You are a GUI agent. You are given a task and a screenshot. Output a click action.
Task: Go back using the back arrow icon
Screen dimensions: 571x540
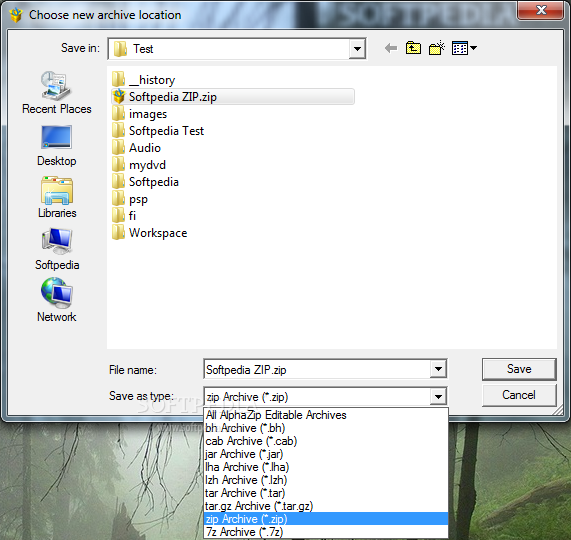(391, 48)
